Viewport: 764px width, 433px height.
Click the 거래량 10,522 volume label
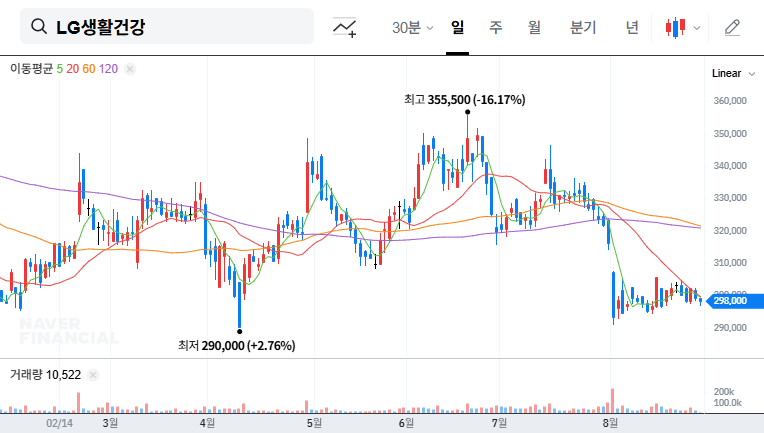point(45,375)
